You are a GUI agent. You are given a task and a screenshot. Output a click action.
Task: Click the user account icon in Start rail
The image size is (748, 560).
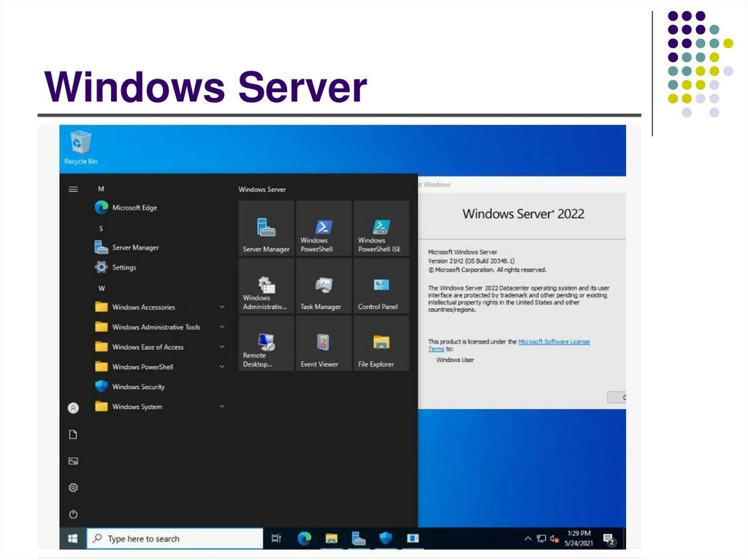(73, 408)
